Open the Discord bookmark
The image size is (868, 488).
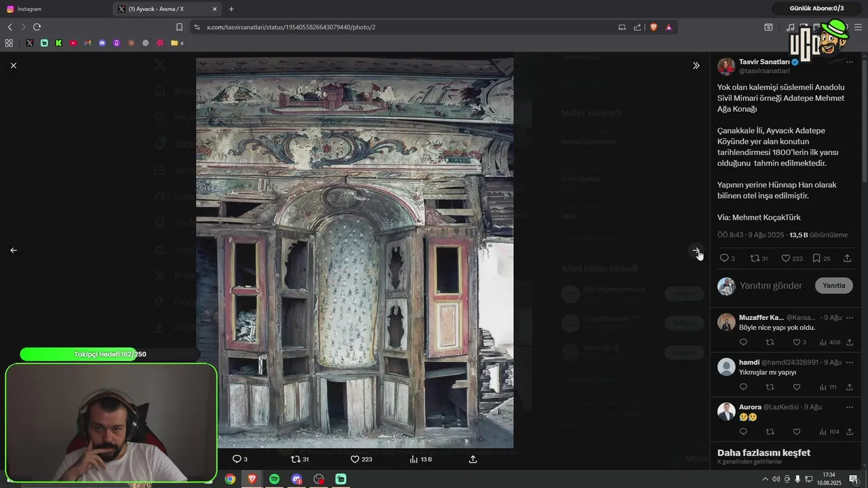click(102, 43)
